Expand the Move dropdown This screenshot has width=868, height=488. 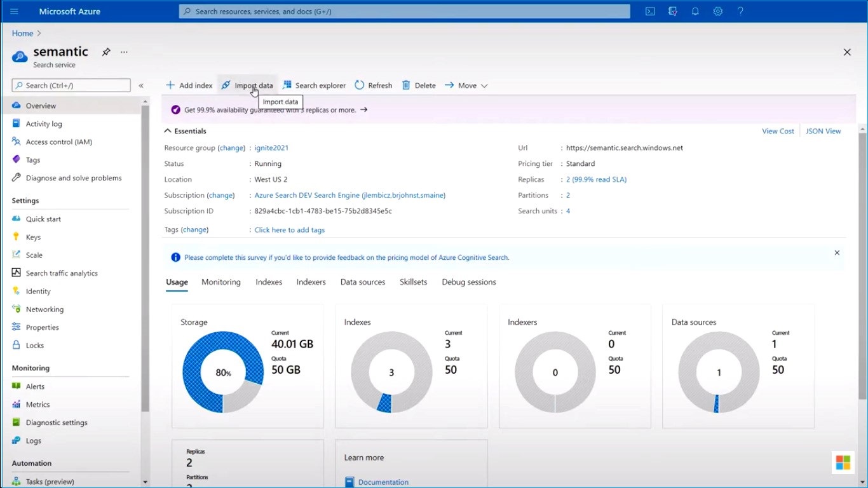(x=466, y=85)
